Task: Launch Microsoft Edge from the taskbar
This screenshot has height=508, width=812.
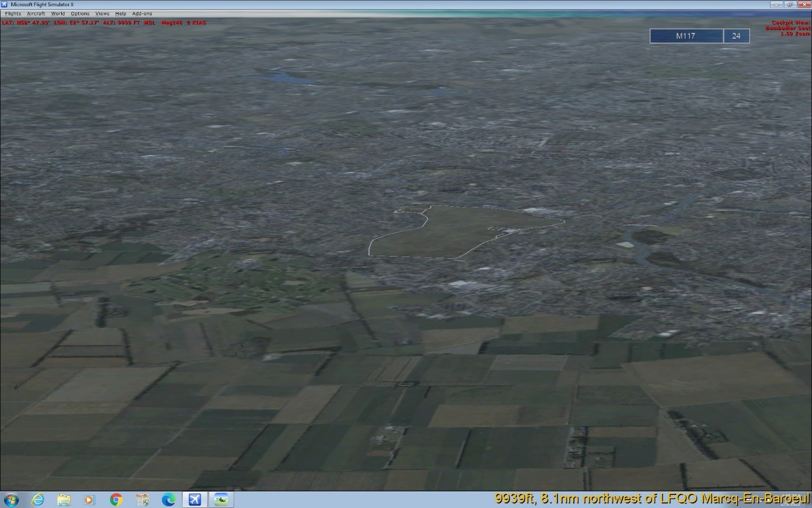Action: coord(168,499)
